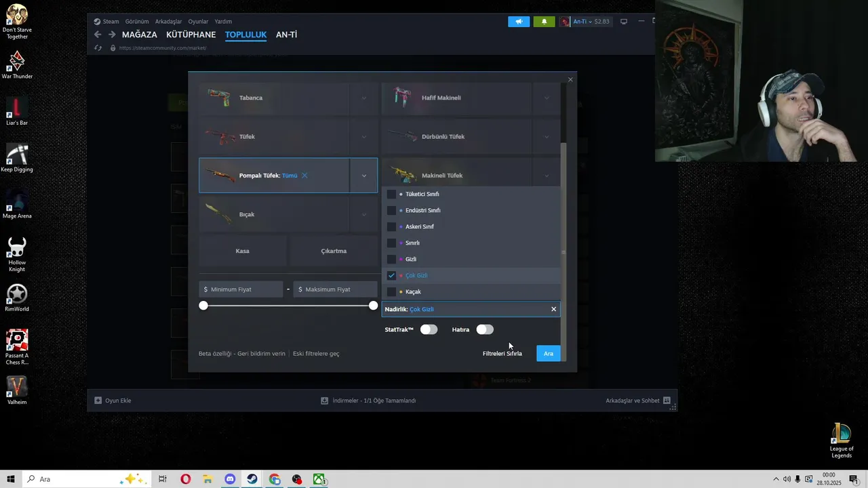868x488 pixels.
Task: Go to the KÜTÜPHANE tab
Action: [191, 35]
